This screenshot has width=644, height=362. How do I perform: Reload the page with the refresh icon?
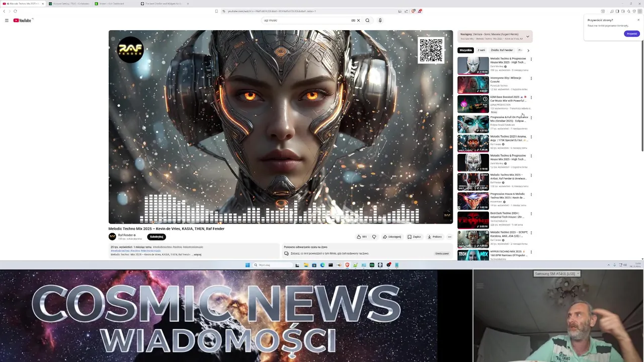pyautogui.click(x=15, y=11)
